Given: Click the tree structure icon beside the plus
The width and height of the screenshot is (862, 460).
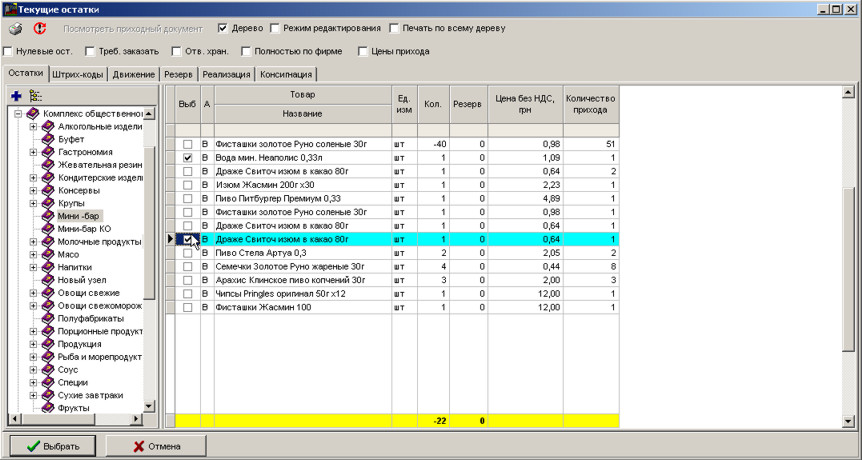Looking at the screenshot, I should [35, 95].
